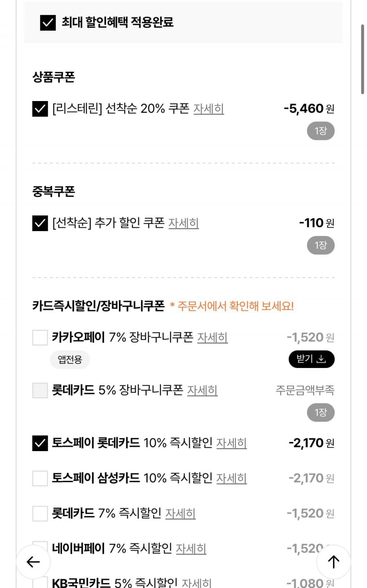Open 자세히 for 토스페이 롯데카드 즉시할인

tap(231, 443)
